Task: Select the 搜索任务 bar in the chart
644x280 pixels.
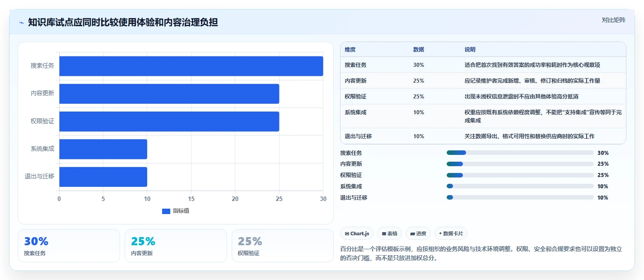Action: (191, 66)
